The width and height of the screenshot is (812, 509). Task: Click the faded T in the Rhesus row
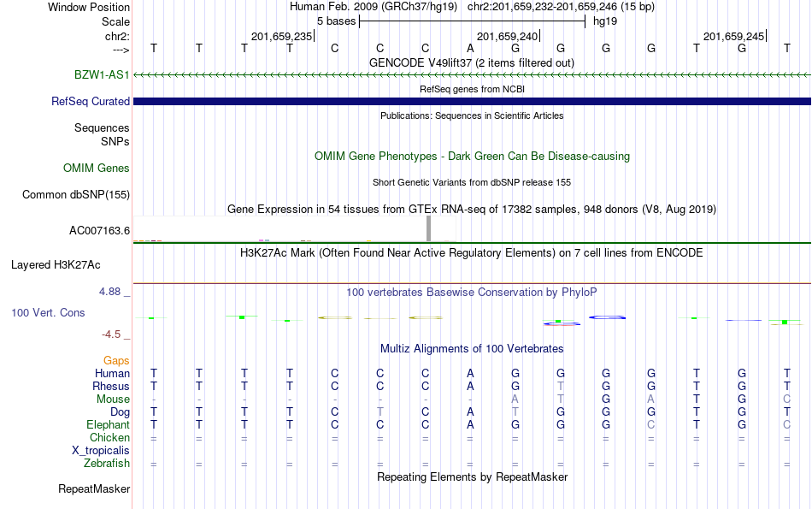click(561, 386)
